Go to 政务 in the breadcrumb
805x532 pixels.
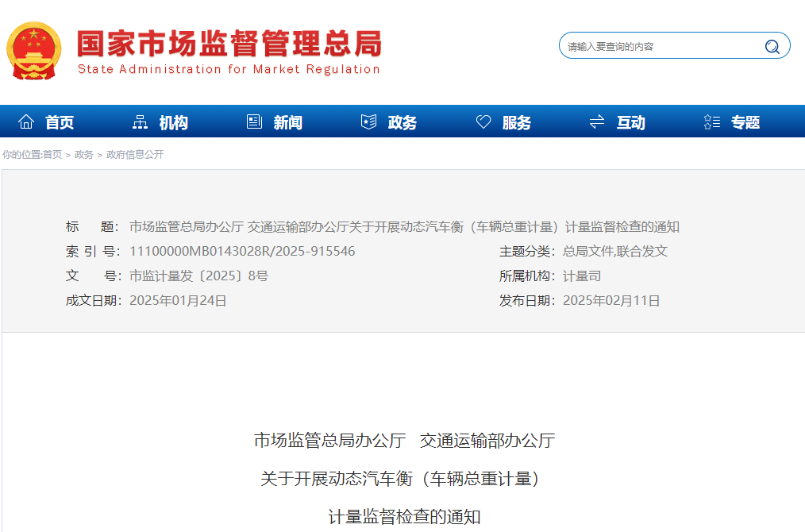[83, 155]
